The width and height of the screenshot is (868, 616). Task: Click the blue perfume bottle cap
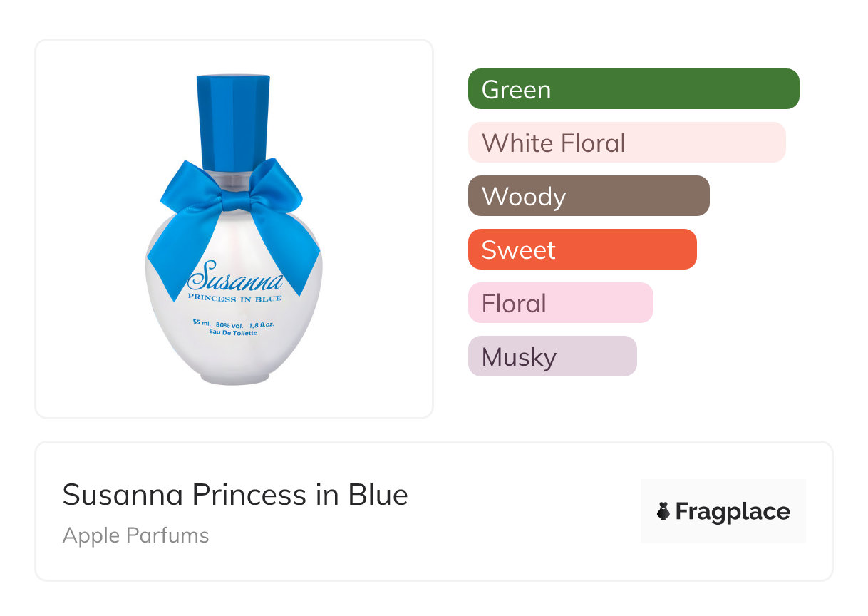click(234, 120)
